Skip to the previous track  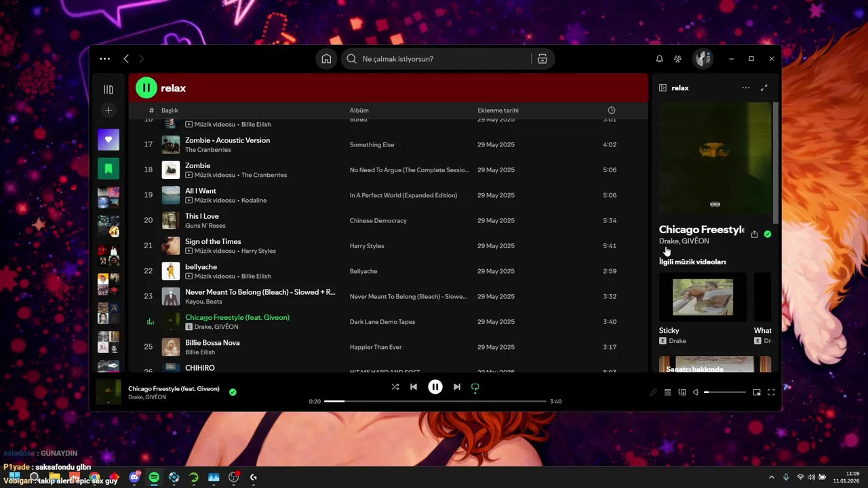(x=414, y=387)
